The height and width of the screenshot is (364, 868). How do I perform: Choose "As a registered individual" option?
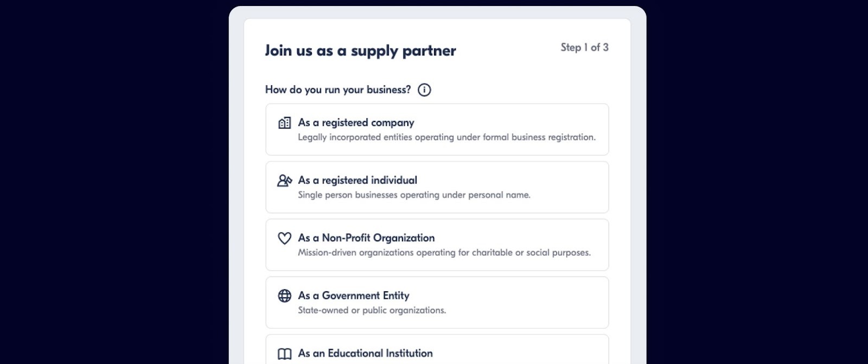358,180
